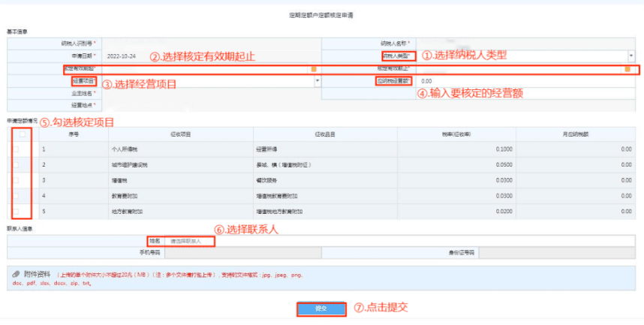644x325 pixels.
Task: Click the 征收品目 column header
Action: 325,134
